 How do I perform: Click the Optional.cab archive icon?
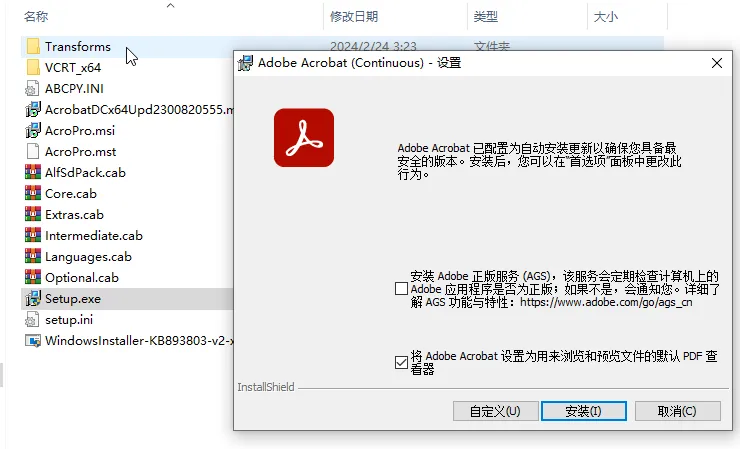coord(33,278)
